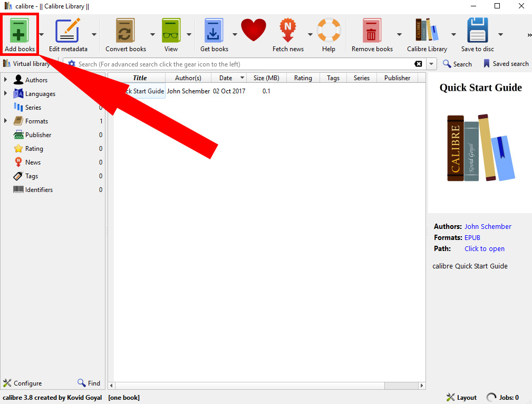Sort by Size (MB) column header
Viewport: 532px width, 404px height.
[266, 78]
